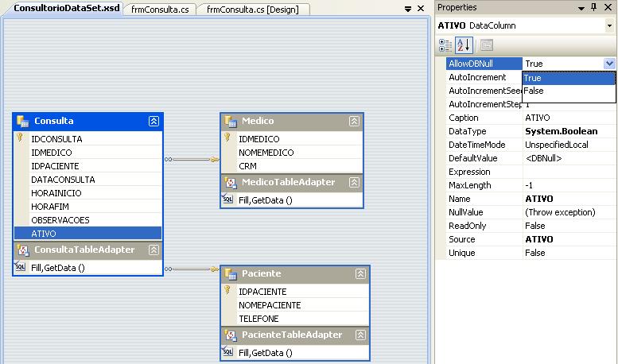Click the DefaultValue property field
The height and width of the screenshot is (364, 618).
(x=568, y=158)
